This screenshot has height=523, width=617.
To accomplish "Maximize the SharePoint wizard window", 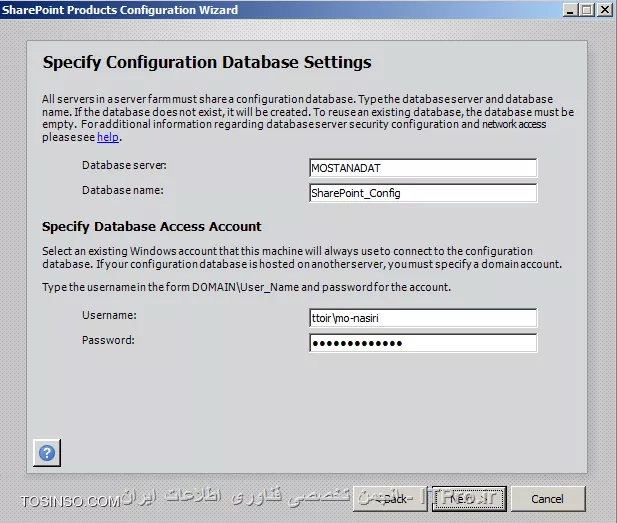I will (587, 9).
